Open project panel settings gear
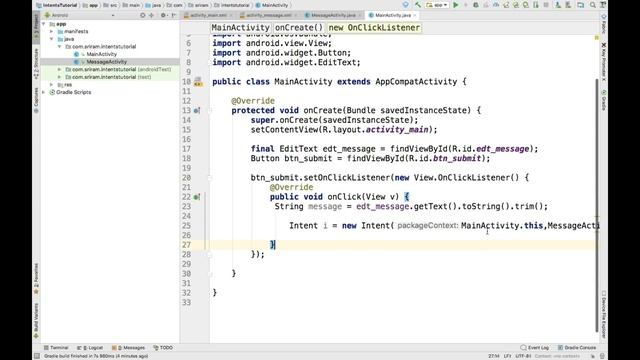This screenshot has width=640, height=360. coord(163,15)
